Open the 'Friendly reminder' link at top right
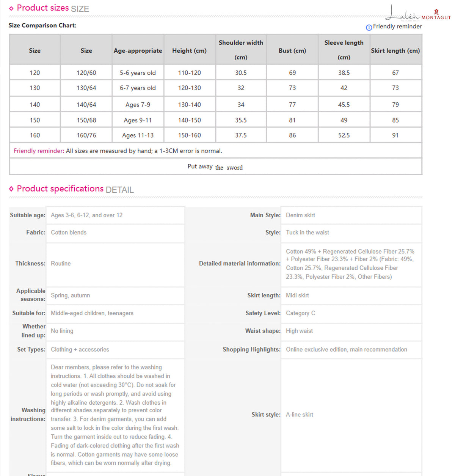Image resolution: width=455 pixels, height=476 pixels. tap(397, 27)
